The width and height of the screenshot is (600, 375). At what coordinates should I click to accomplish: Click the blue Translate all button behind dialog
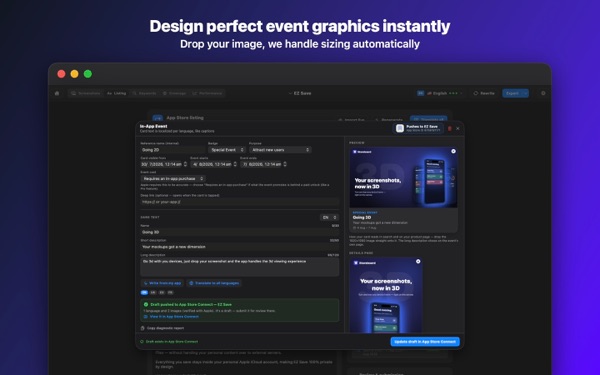tap(428, 119)
